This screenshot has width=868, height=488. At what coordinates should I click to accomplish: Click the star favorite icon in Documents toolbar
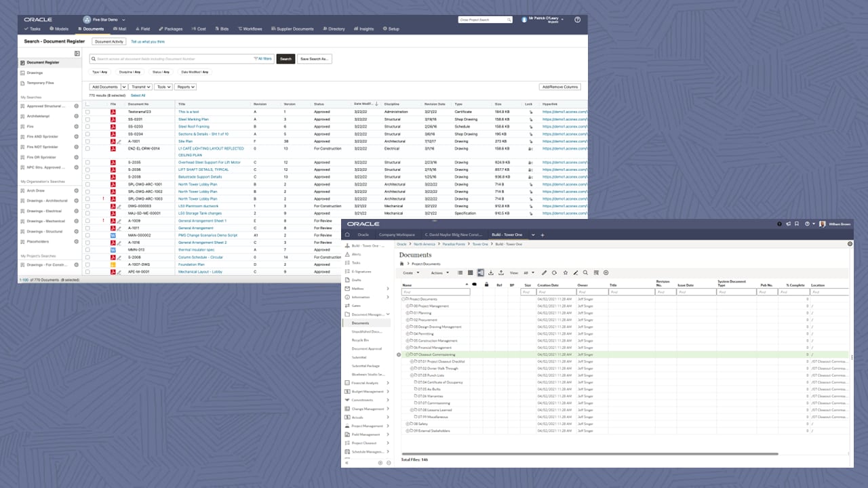pyautogui.click(x=565, y=272)
